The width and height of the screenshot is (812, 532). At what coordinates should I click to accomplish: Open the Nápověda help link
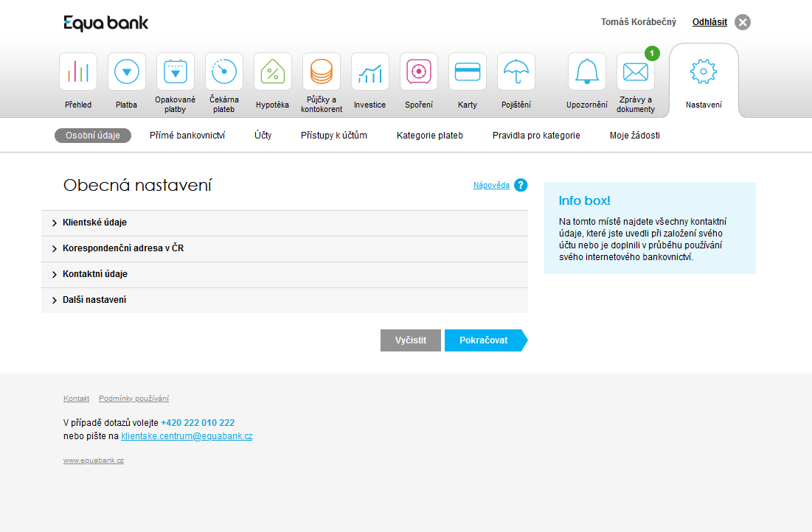(491, 186)
